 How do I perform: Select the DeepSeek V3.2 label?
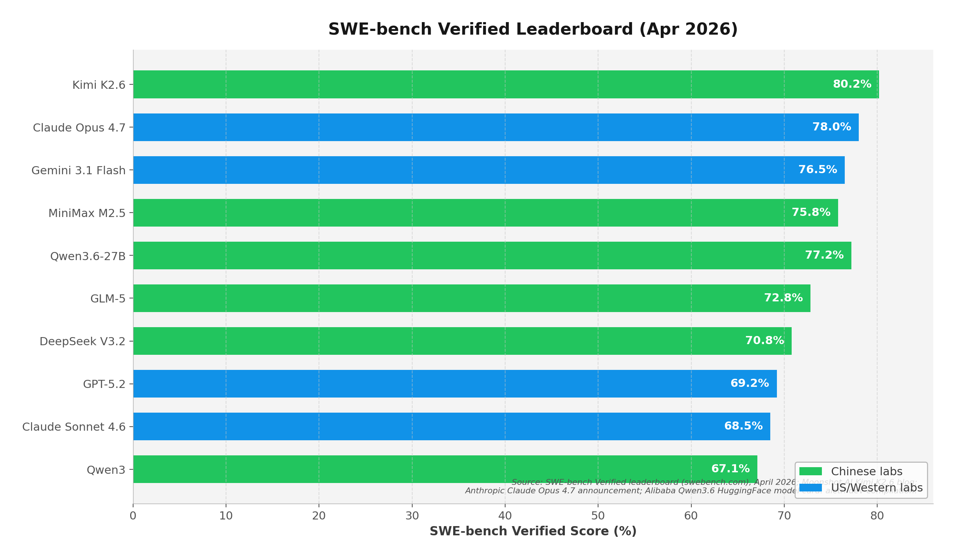coord(83,342)
